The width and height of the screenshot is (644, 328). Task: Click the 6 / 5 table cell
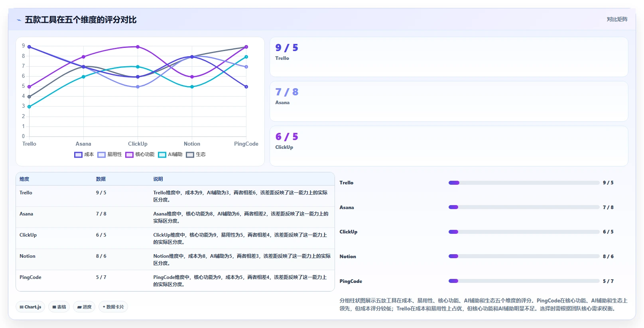101,235
